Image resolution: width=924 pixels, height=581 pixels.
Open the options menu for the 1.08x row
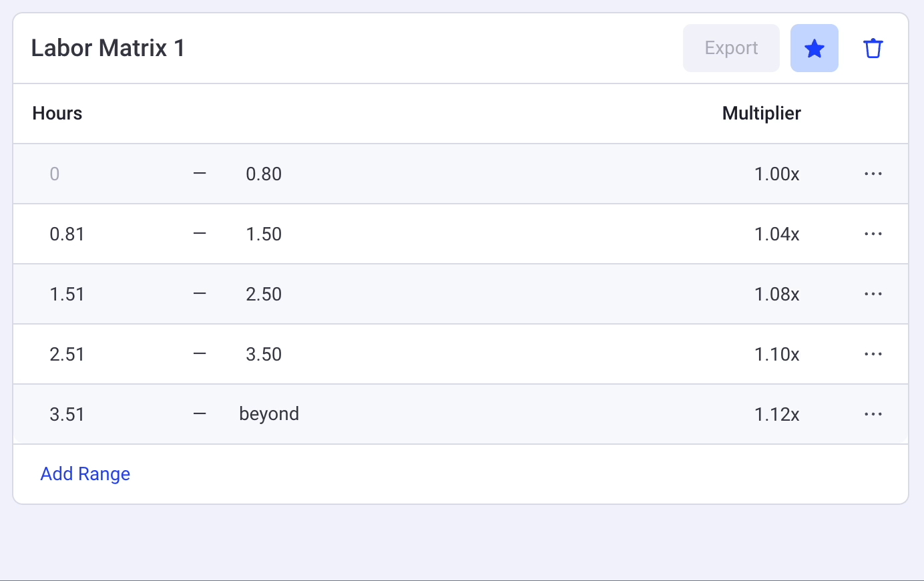[873, 294]
